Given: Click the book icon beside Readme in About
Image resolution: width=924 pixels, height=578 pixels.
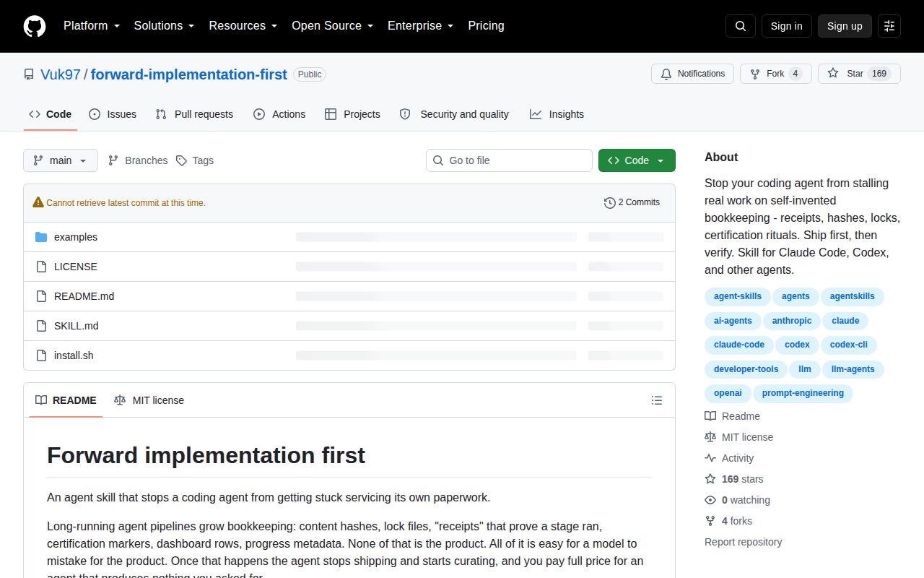Looking at the screenshot, I should (710, 416).
